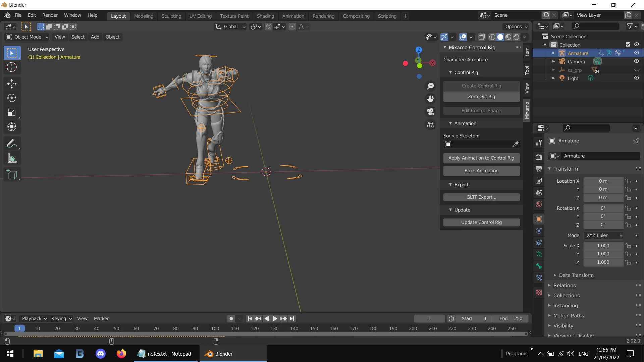Select the Annotate pencil tool
Image resolution: width=644 pixels, height=362 pixels.
[x=12, y=144]
